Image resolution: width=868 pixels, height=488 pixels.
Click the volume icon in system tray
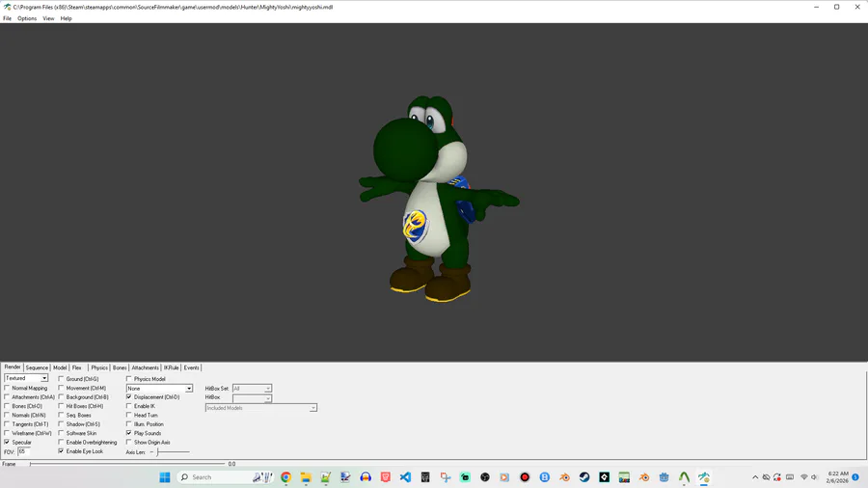coord(815,477)
